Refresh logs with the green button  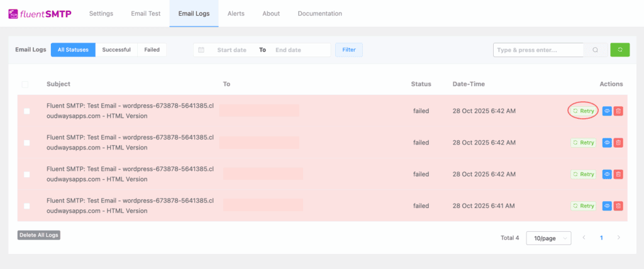(619, 50)
